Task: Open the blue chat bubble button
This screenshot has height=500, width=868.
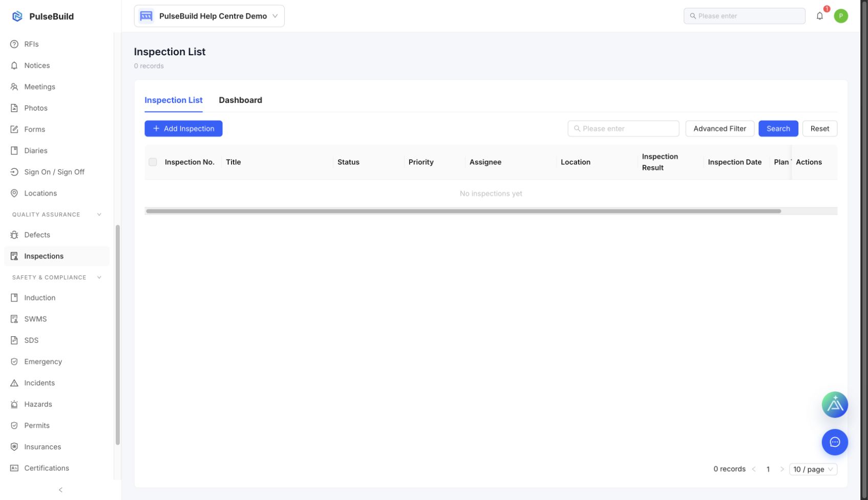Action: click(x=835, y=442)
